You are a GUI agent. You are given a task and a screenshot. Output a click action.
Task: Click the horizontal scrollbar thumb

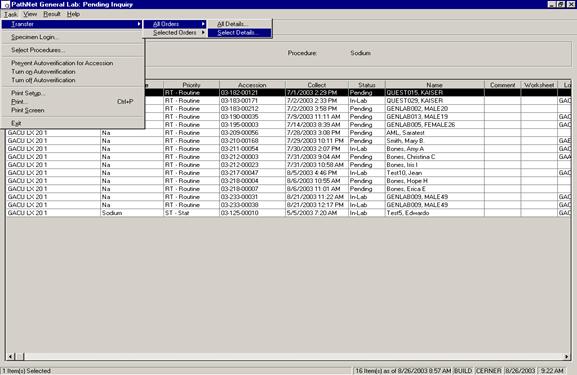(x=20, y=356)
